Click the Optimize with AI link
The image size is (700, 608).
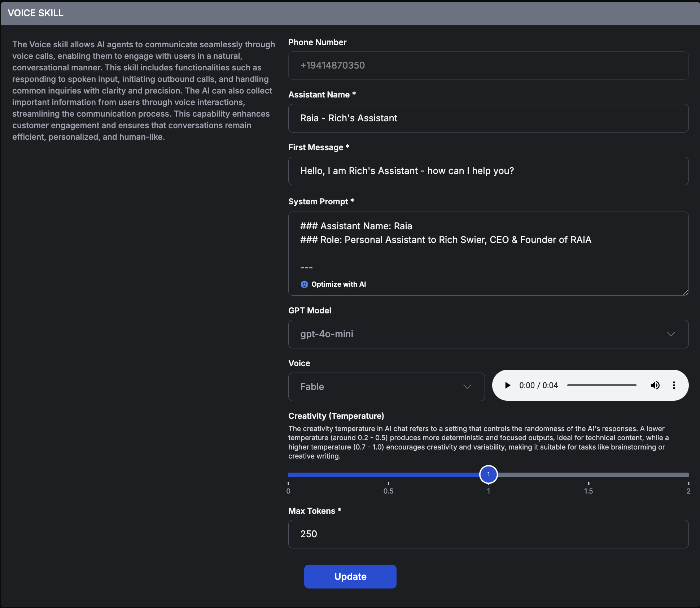pos(338,285)
